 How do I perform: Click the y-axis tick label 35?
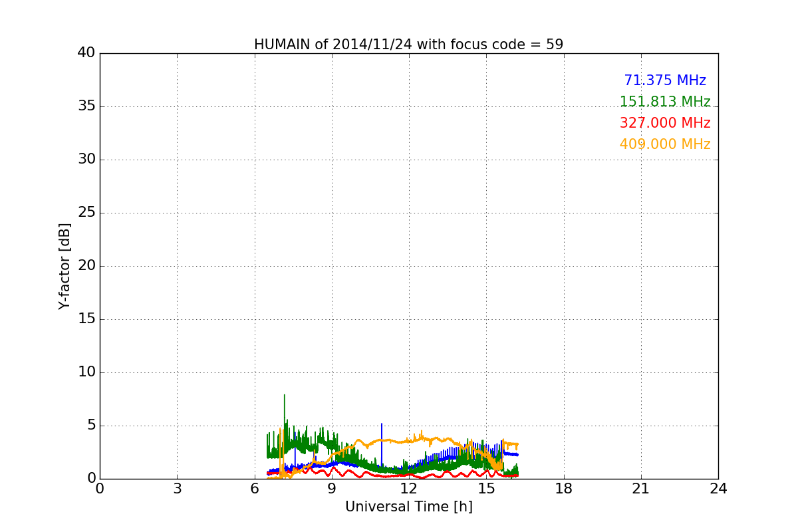click(86, 106)
